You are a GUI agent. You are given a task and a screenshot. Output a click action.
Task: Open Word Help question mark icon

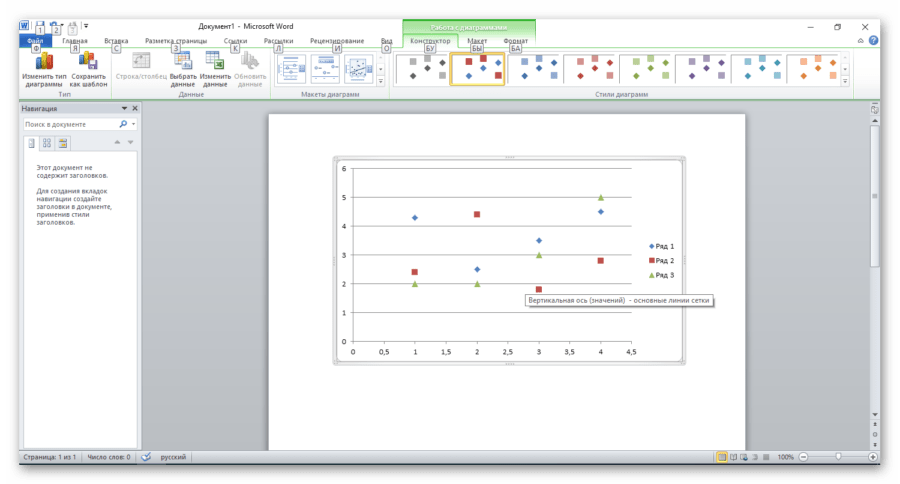[873, 41]
